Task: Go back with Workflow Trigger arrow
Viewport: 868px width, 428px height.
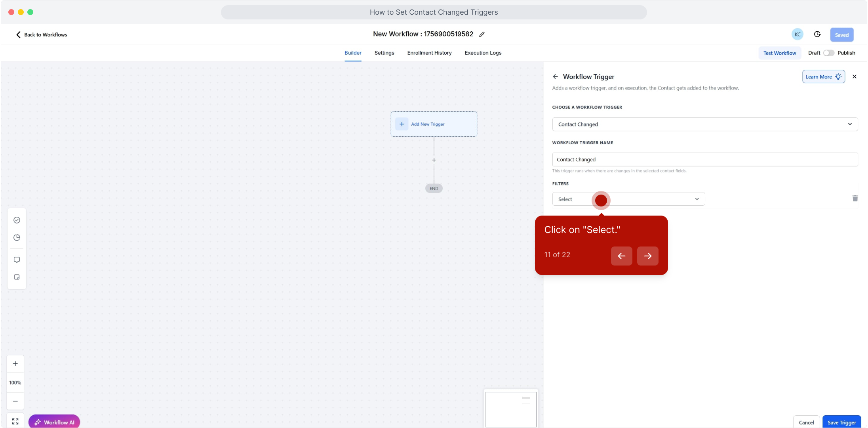Action: point(555,76)
